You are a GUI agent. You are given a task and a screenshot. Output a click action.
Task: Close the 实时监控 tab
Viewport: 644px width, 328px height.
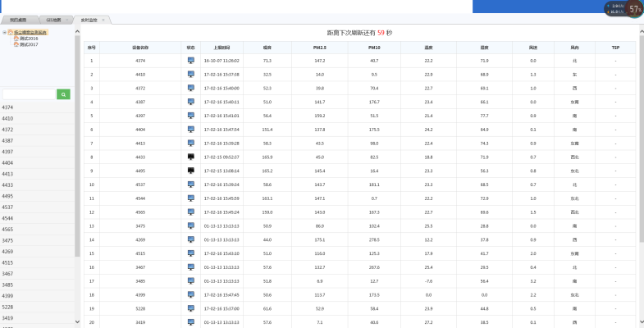[x=103, y=19]
